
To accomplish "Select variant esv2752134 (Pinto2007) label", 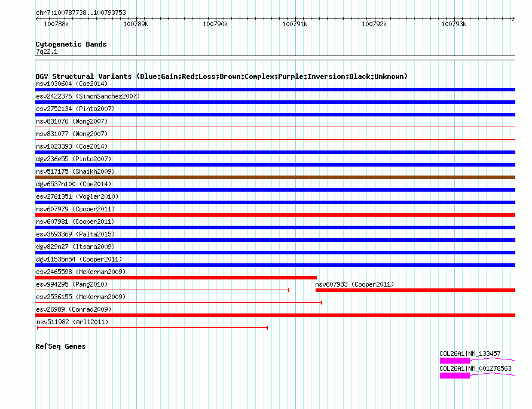I will pyautogui.click(x=75, y=109).
